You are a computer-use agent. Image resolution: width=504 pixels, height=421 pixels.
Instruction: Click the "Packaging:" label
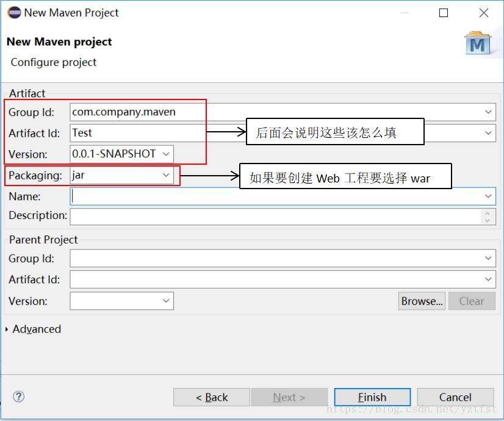point(35,176)
